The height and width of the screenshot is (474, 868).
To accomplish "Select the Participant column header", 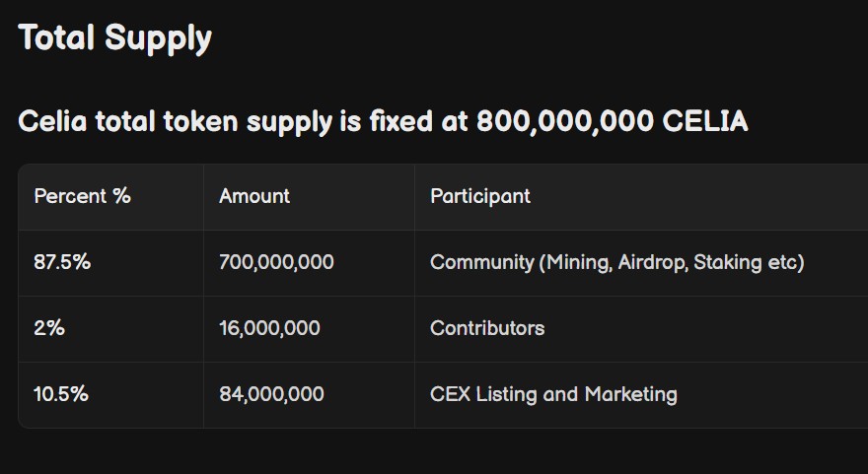I will point(480,196).
